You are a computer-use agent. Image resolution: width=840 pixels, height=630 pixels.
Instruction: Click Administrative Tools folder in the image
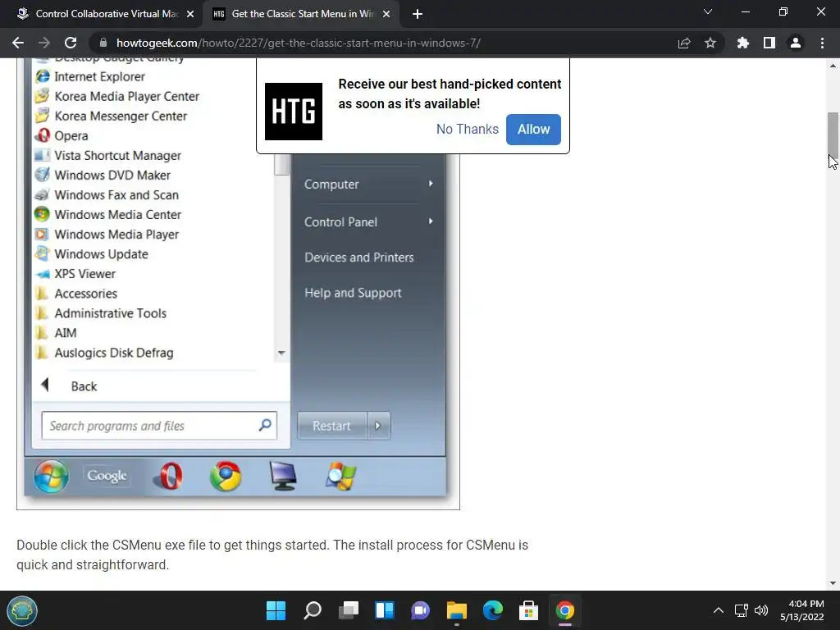101,313
